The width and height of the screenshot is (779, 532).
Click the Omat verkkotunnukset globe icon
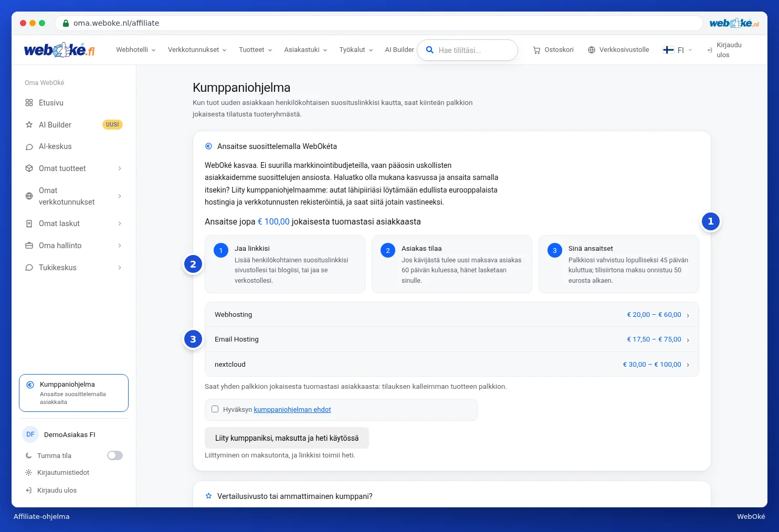[x=29, y=196]
